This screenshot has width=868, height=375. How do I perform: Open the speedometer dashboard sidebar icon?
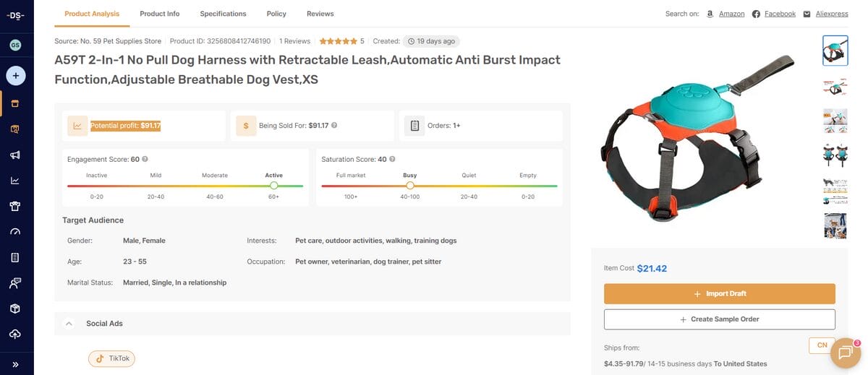[x=15, y=232]
